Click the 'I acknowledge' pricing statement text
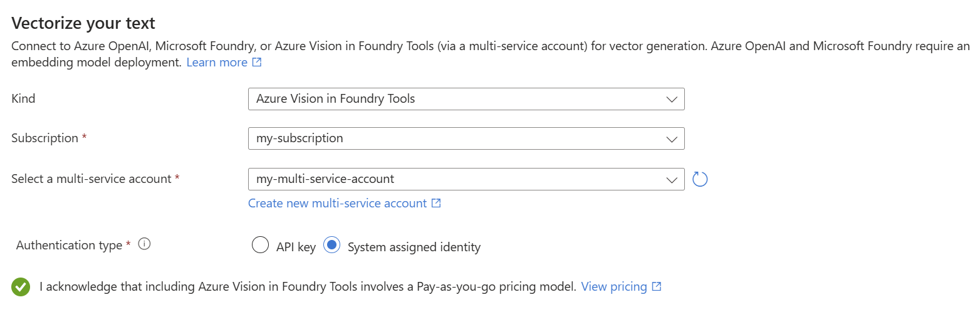The image size is (980, 312). tap(307, 287)
